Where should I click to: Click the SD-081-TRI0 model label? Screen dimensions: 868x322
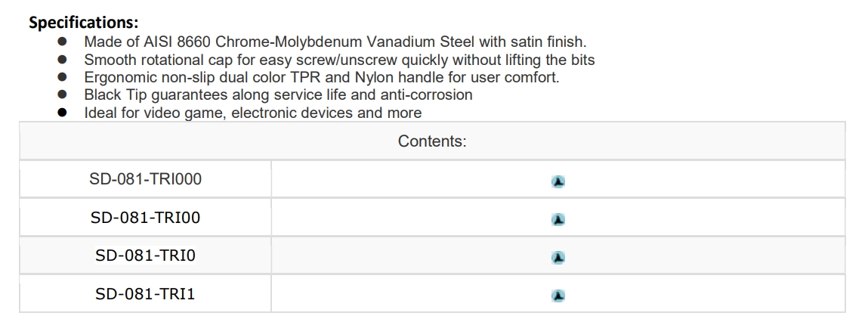point(146,255)
